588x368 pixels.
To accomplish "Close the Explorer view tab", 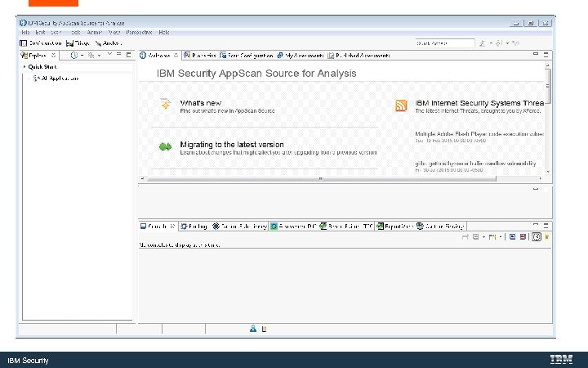I will click(53, 56).
